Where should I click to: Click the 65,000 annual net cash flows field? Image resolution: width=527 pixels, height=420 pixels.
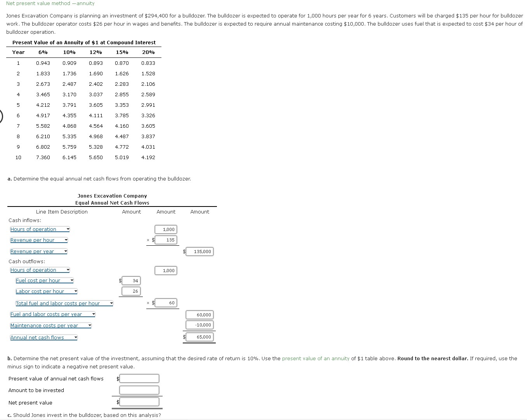tap(199, 337)
